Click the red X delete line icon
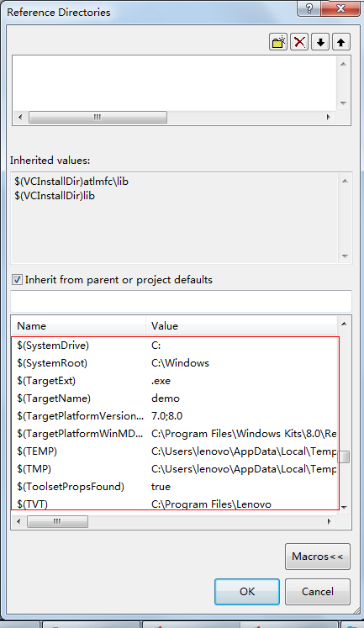Screen dimensions: 364x628 [299, 42]
